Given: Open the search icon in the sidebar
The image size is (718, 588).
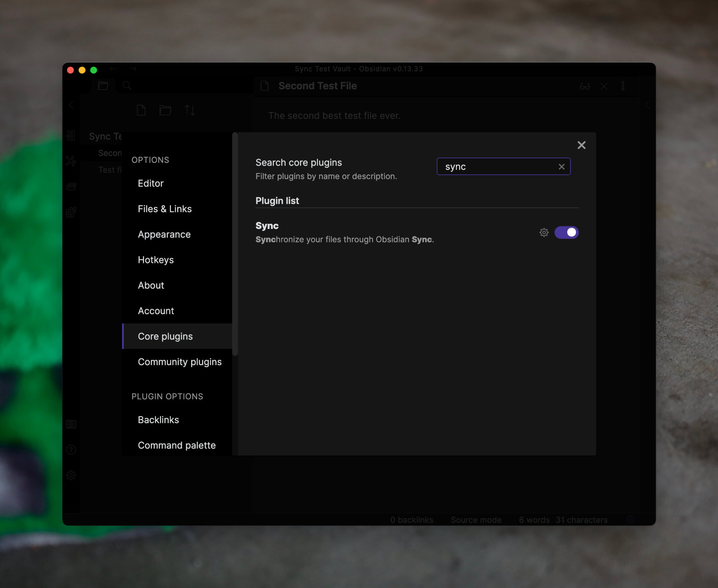Looking at the screenshot, I should click(x=127, y=85).
